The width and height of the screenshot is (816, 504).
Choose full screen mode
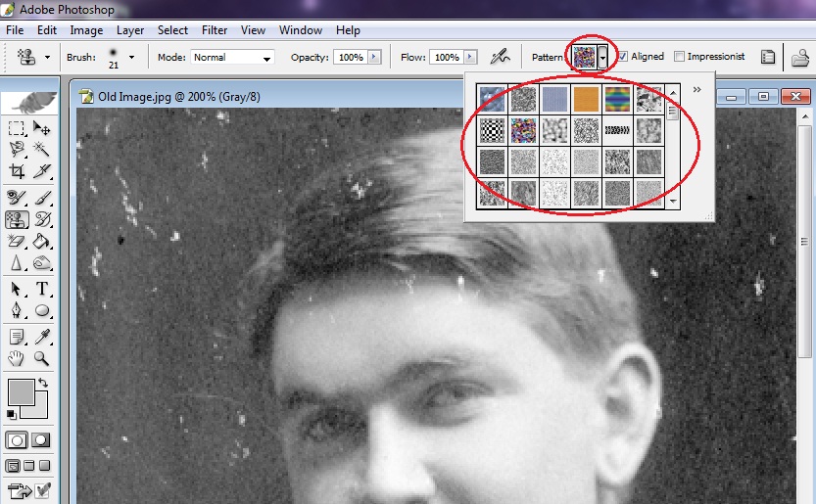tap(45, 466)
